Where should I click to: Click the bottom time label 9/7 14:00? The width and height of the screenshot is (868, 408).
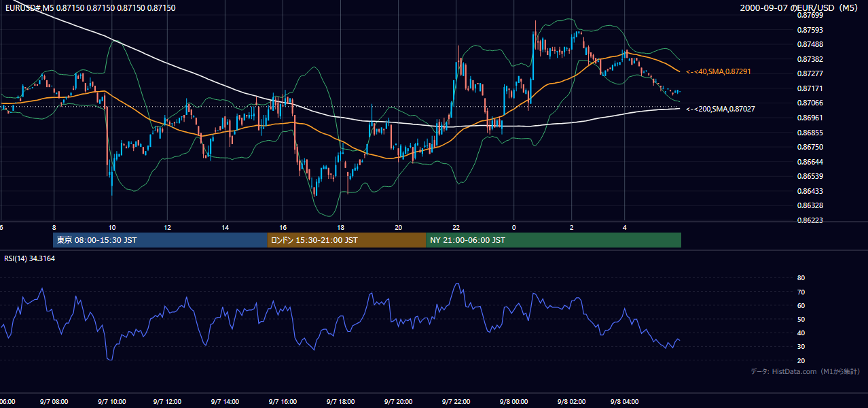pos(225,402)
